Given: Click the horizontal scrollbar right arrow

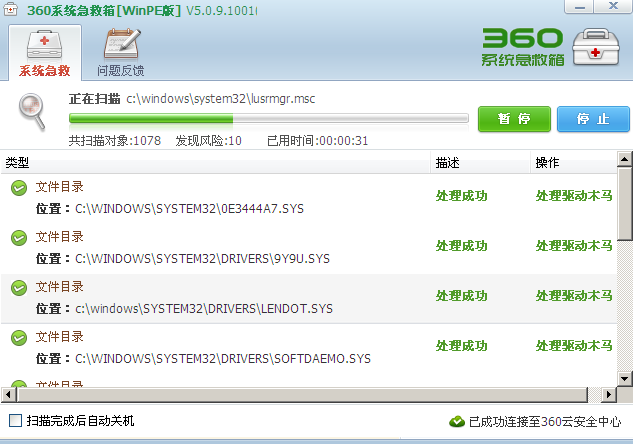Looking at the screenshot, I should point(608,394).
